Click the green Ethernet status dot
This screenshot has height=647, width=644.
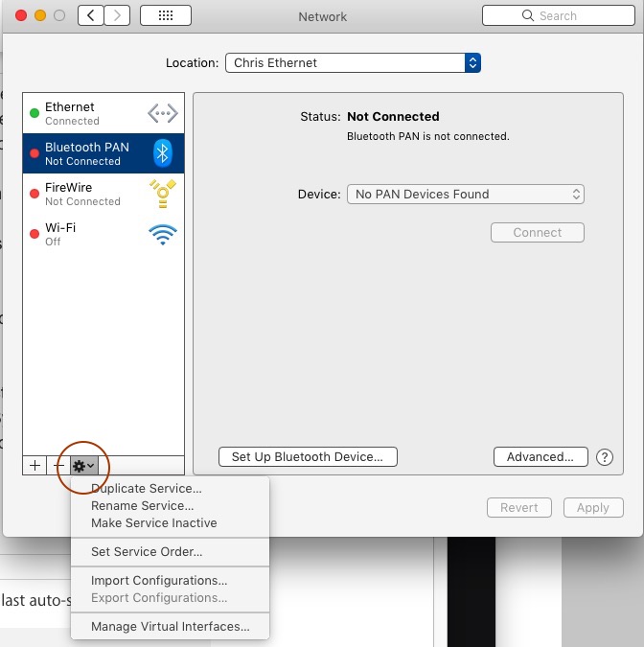point(34,113)
